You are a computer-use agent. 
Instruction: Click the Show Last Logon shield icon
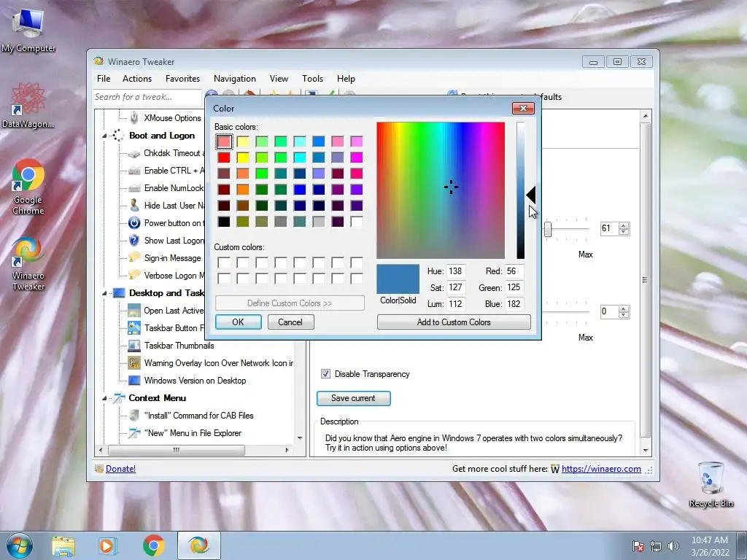point(134,241)
